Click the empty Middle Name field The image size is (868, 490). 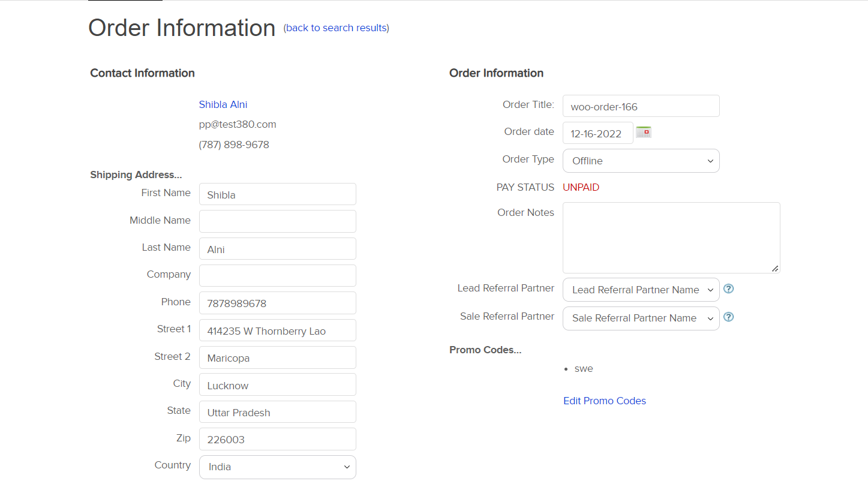(x=277, y=221)
